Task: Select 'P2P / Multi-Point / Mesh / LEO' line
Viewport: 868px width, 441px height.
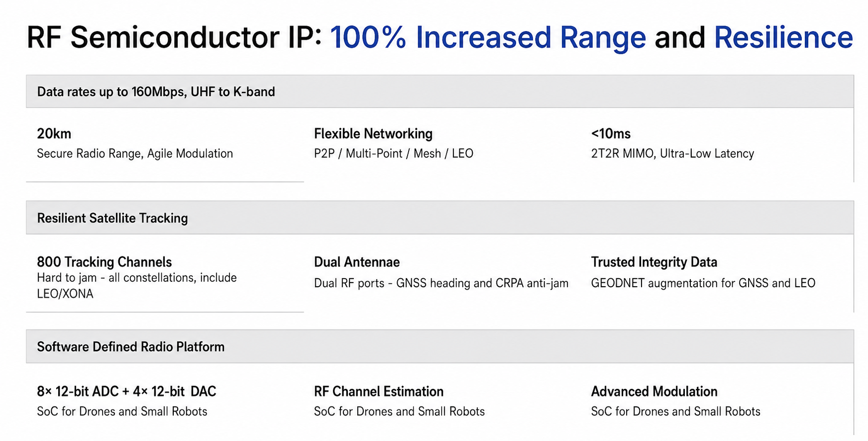Action: click(x=393, y=153)
